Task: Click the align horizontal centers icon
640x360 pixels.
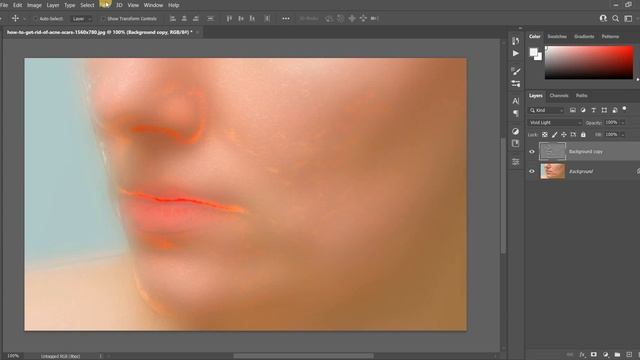Action: tap(184, 18)
